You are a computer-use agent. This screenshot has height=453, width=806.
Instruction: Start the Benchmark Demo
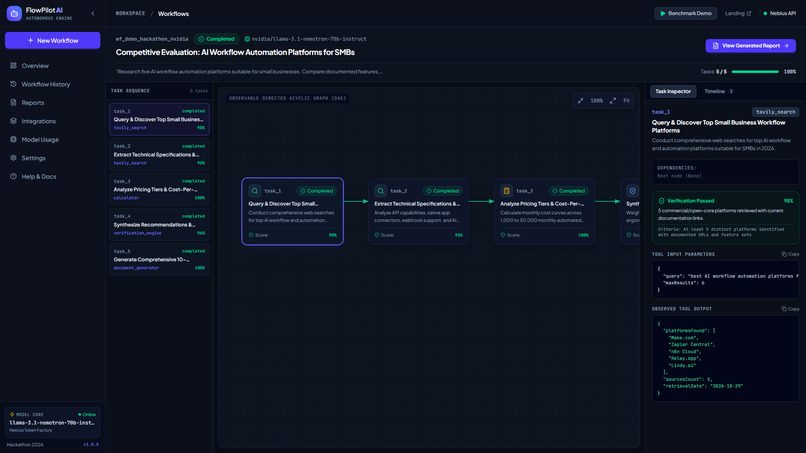pos(685,13)
